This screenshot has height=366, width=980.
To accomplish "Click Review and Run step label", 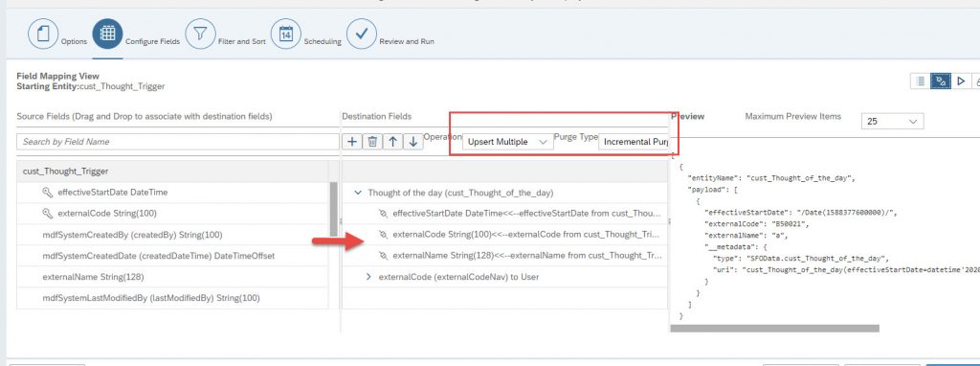I will click(x=407, y=42).
